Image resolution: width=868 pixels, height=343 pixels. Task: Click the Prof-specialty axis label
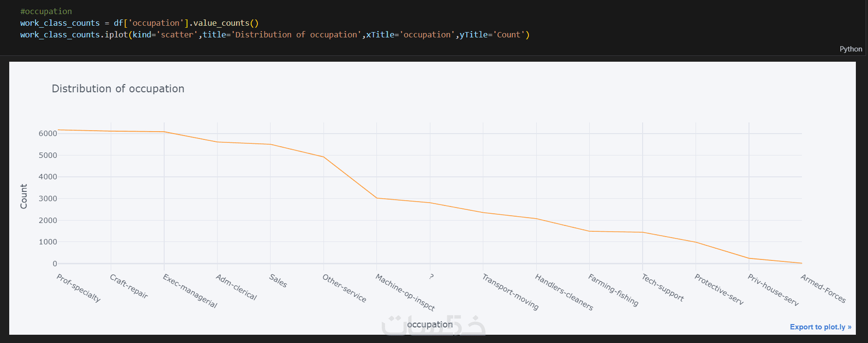tap(79, 288)
